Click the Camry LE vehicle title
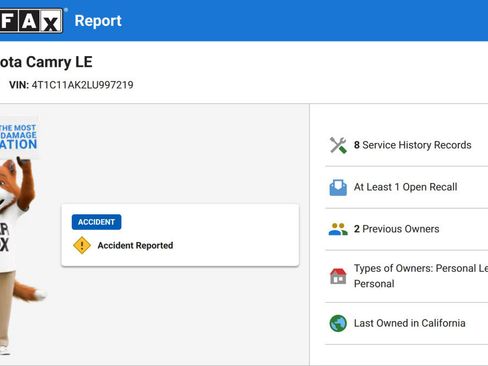Viewport: 488px width, 366px height. (46, 62)
